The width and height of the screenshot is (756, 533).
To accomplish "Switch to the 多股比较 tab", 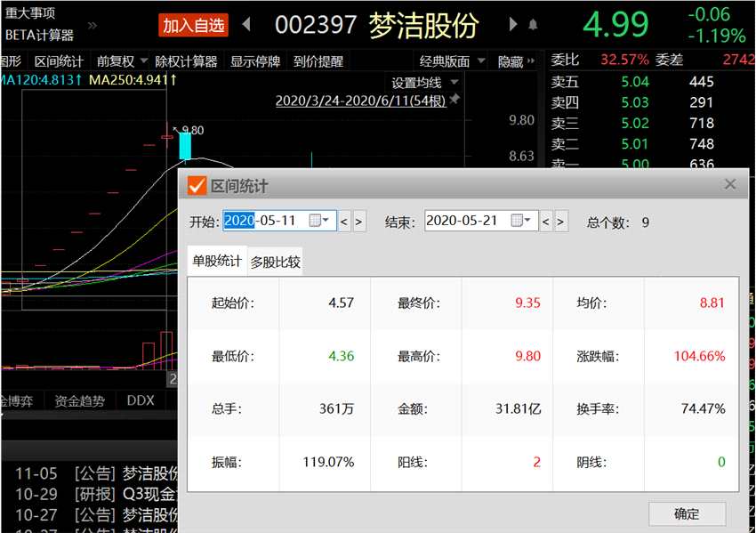I will click(276, 262).
